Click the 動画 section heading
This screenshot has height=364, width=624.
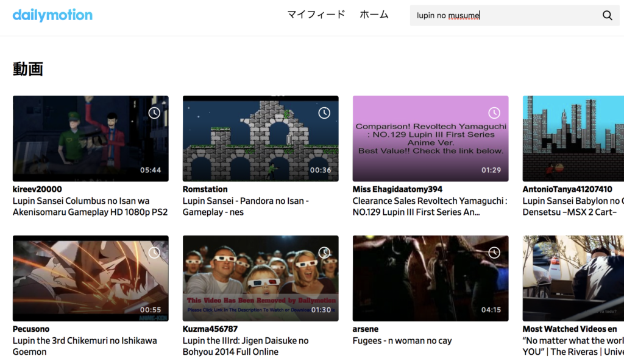click(28, 69)
